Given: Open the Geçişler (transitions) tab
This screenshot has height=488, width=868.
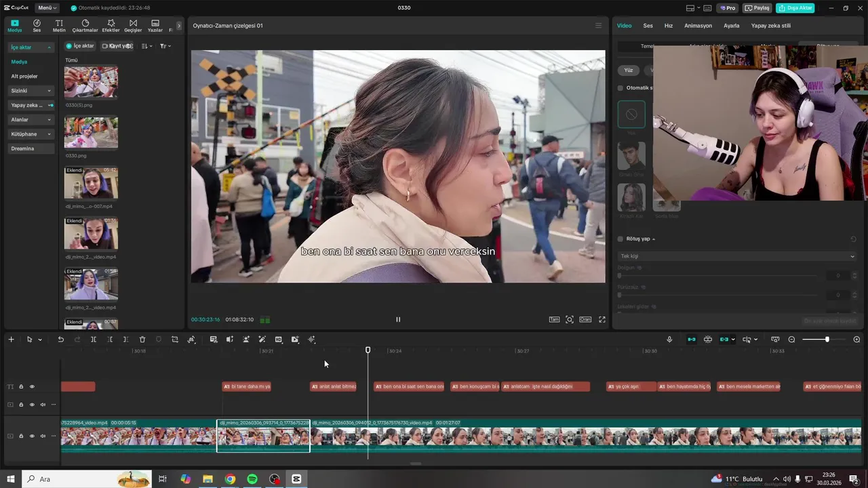Looking at the screenshot, I should click(133, 26).
